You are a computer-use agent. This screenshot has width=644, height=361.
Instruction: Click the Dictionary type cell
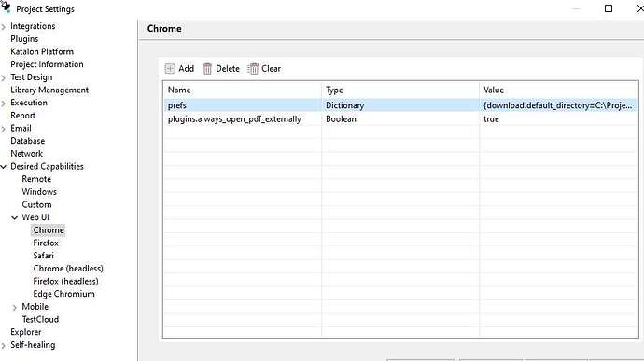tap(400, 105)
